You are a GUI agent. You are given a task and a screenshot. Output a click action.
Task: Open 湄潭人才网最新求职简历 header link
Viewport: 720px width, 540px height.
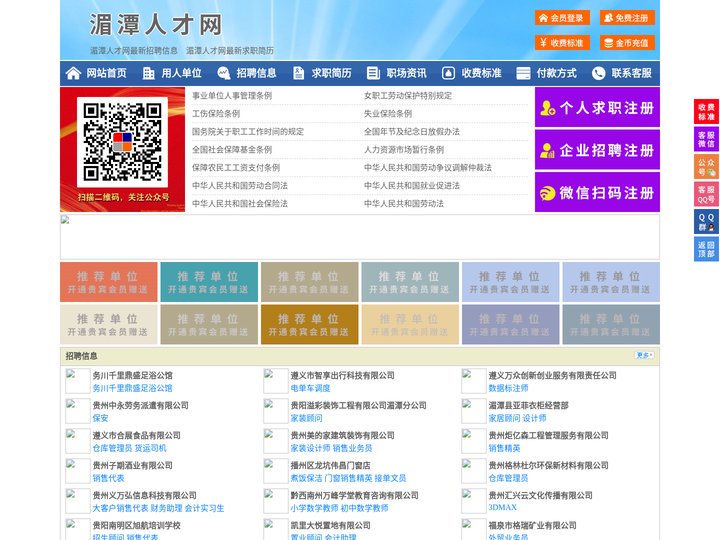tap(230, 51)
